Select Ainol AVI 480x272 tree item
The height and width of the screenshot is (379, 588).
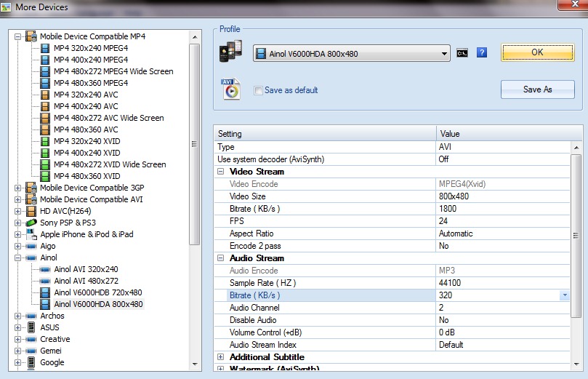(86, 281)
